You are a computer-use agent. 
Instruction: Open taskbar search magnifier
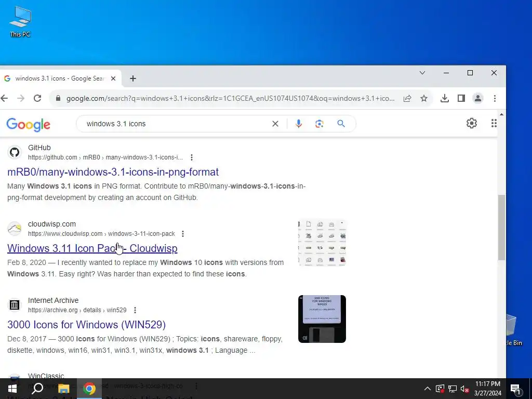coord(37,389)
